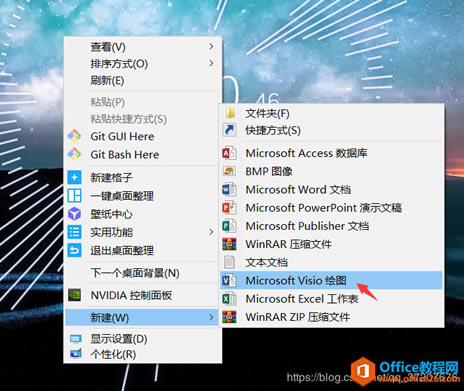Open 显示设置(D)
Image resolution: width=464 pixels, height=391 pixels.
143,339
